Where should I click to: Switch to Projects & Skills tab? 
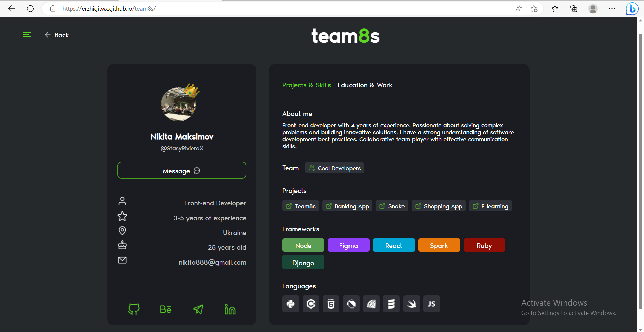tap(307, 85)
